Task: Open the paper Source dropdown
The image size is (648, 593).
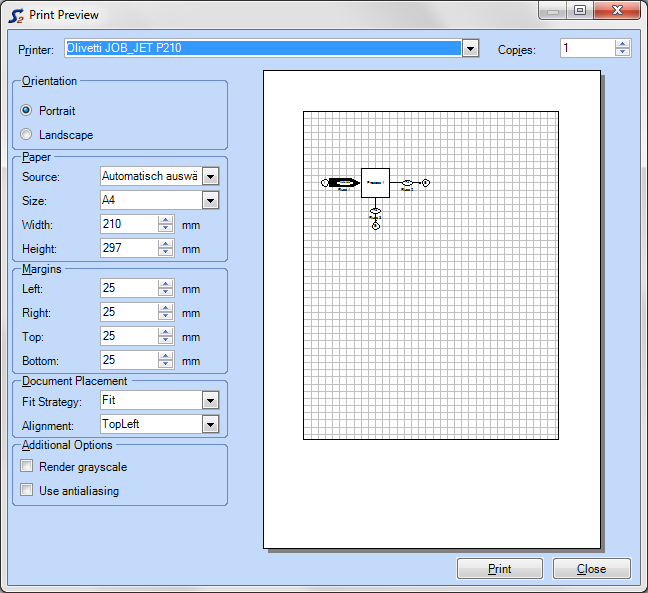Action: (x=210, y=176)
